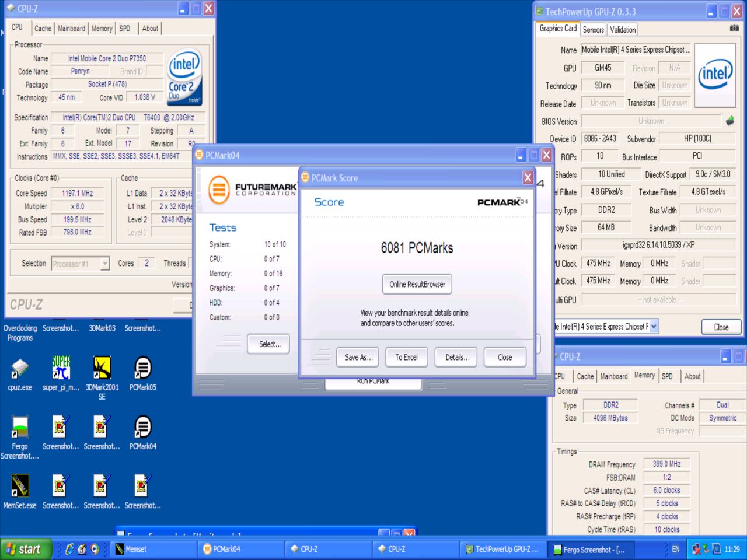The image size is (747, 560).
Task: Switch to Mainboard tab in top-left CPU-Z
Action: click(71, 29)
